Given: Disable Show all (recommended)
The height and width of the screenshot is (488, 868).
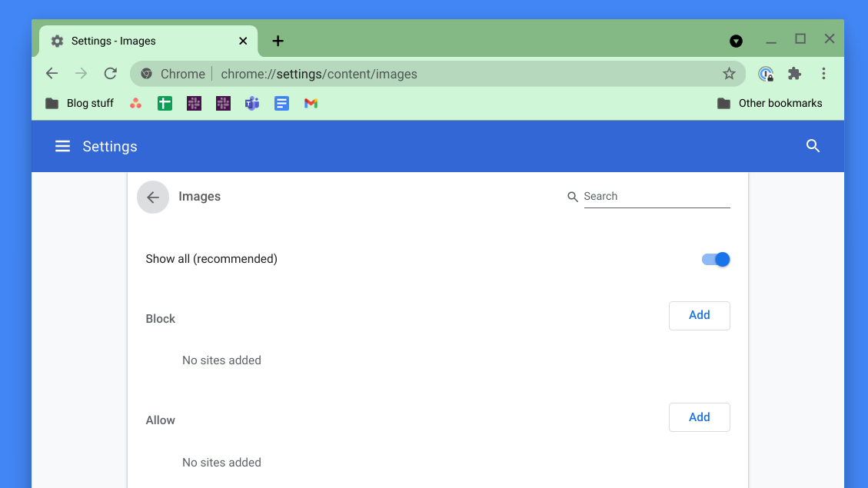Looking at the screenshot, I should click(715, 259).
